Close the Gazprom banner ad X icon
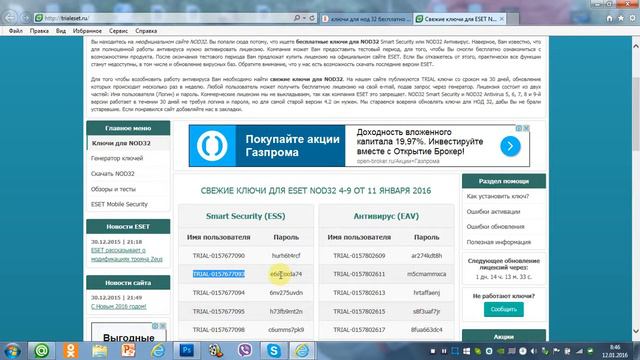The height and width of the screenshot is (360, 640). (527, 128)
